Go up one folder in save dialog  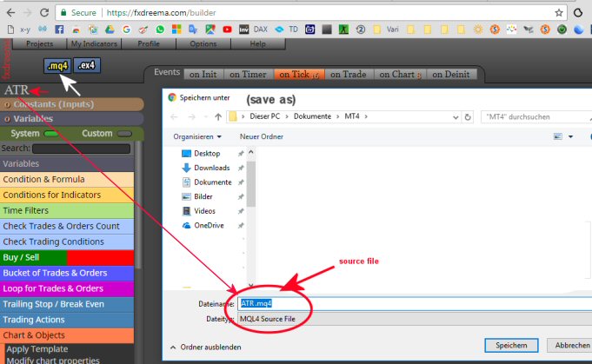click(x=218, y=117)
